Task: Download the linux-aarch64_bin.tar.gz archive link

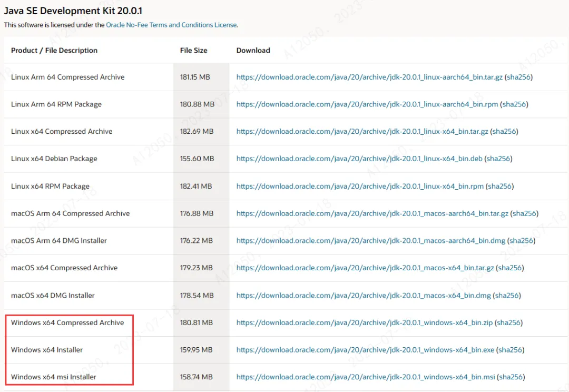Action: click(x=369, y=77)
